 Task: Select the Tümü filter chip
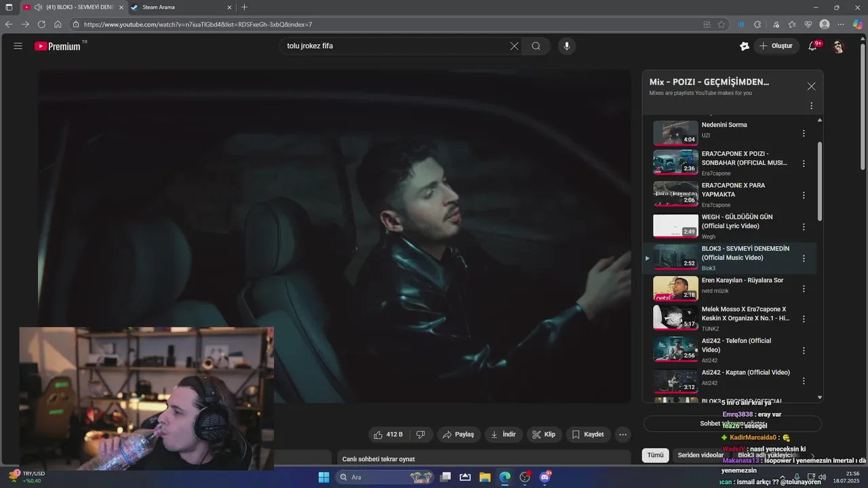pos(655,455)
